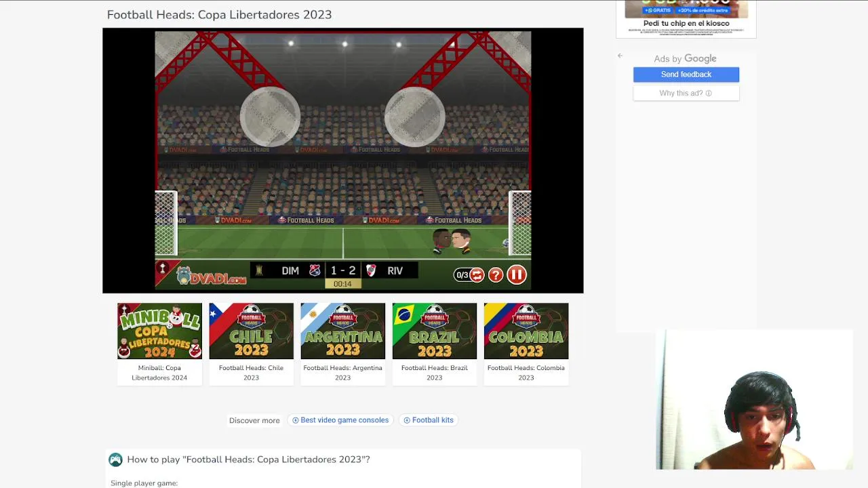Screen dimensions: 868x488
Task: Click the DIM team crest
Action: coord(315,270)
